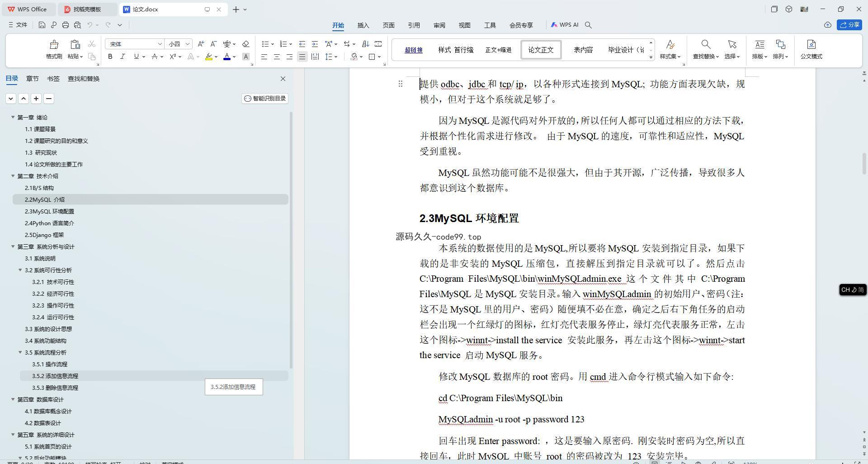Click the Paste (粘贴) clipboard icon
Viewport: 868px width, 464px height.
75,44
